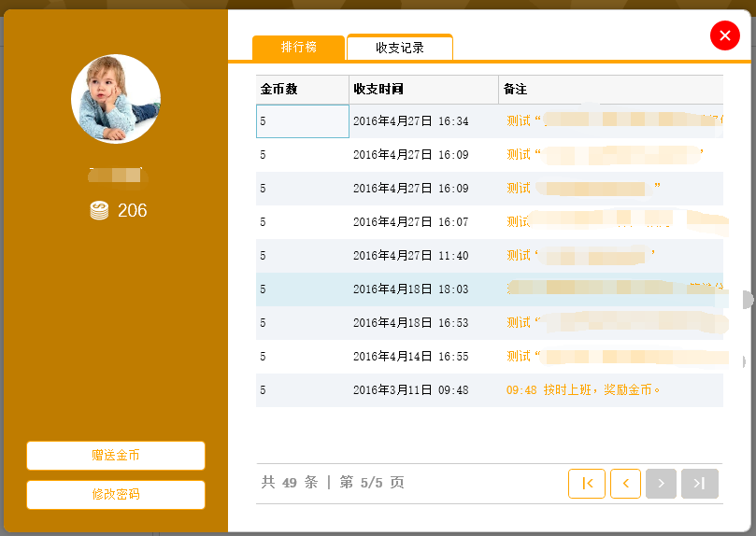Viewport: 756px width, 536px height.
Task: Click the next page arrow button
Action: click(x=661, y=483)
